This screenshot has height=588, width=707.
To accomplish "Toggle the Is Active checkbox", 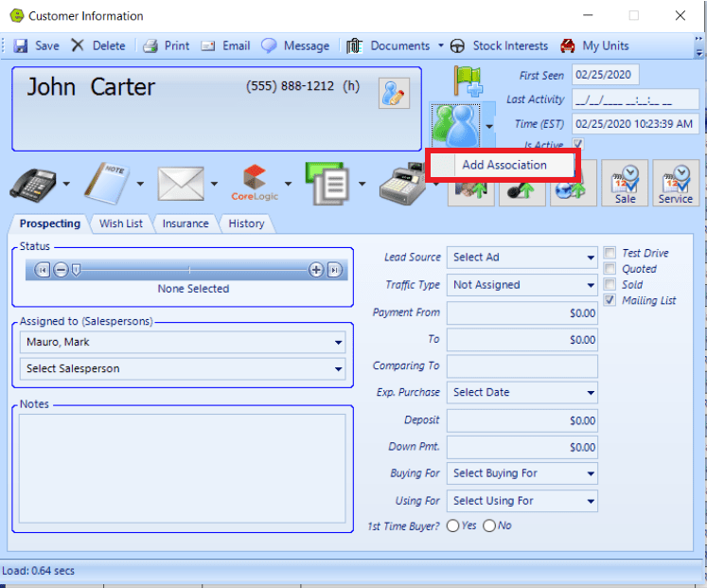I will click(x=577, y=144).
